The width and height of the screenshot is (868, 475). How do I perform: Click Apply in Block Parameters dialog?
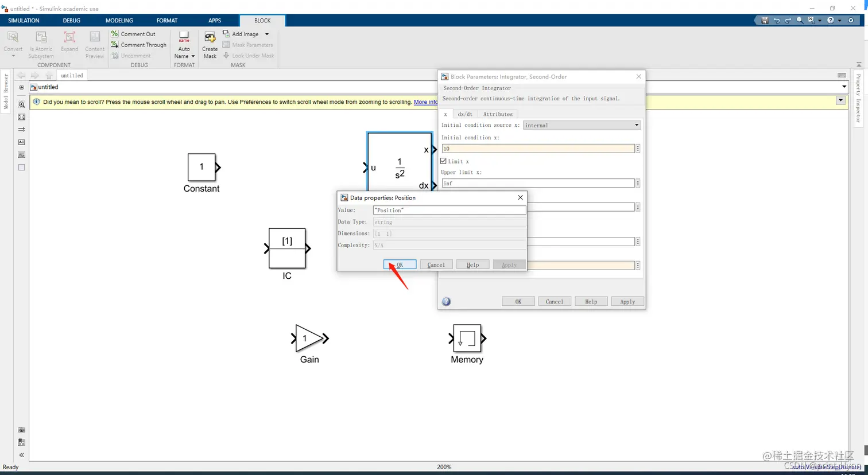click(x=627, y=301)
